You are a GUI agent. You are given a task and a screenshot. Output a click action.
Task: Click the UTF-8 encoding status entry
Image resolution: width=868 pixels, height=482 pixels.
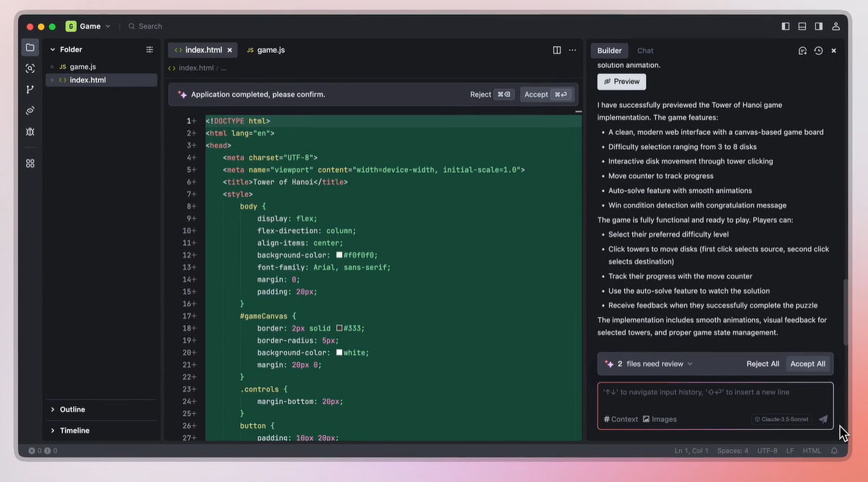(767, 451)
